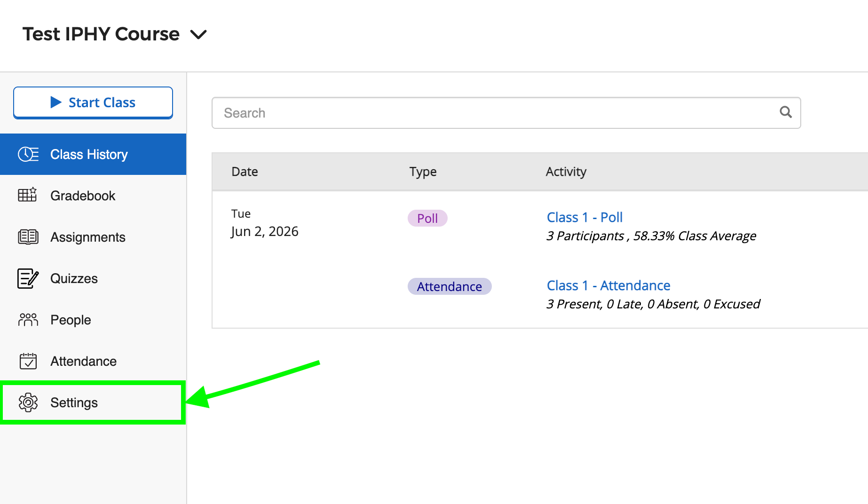The height and width of the screenshot is (504, 868).
Task: Click the Quizzes pencil-paper icon
Action: [x=28, y=278]
